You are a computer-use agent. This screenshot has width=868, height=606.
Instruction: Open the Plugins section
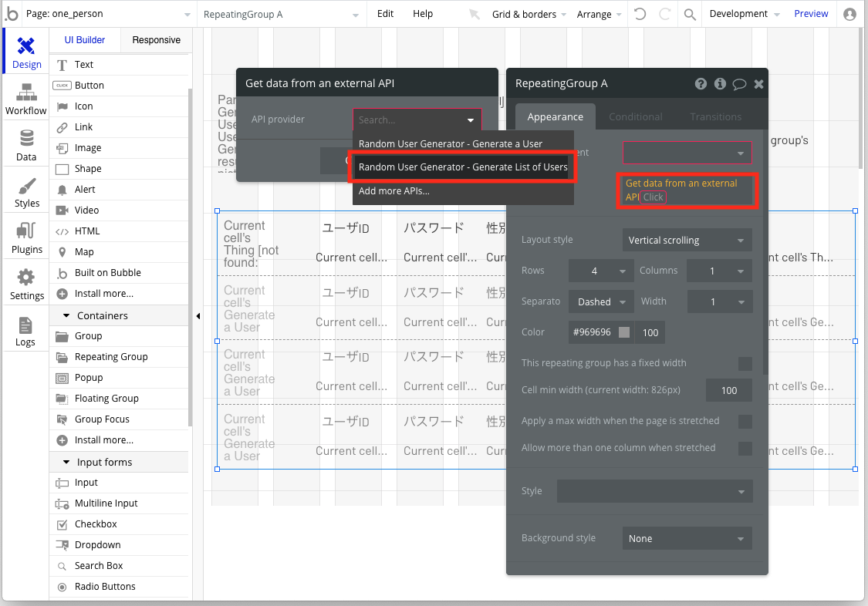26,237
